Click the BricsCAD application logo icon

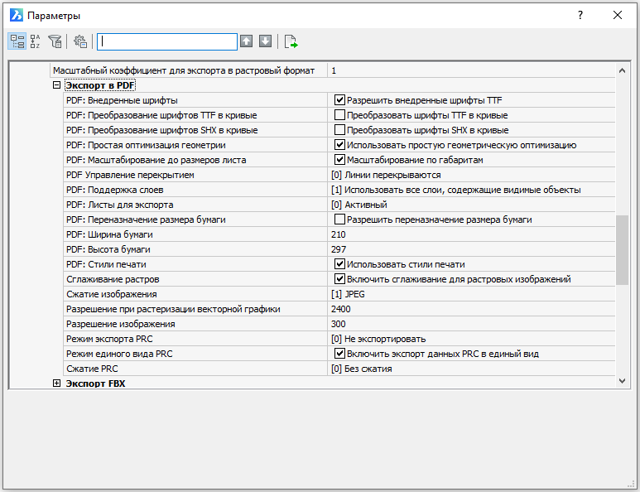point(16,16)
